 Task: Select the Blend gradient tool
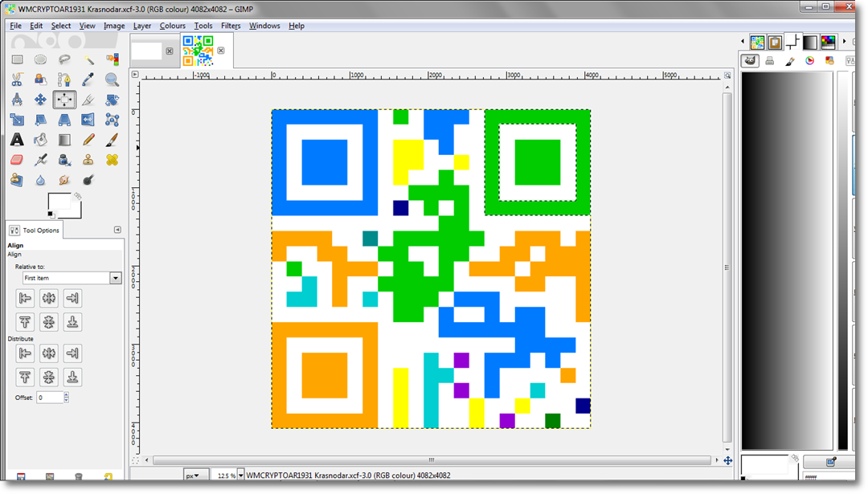tap(64, 140)
